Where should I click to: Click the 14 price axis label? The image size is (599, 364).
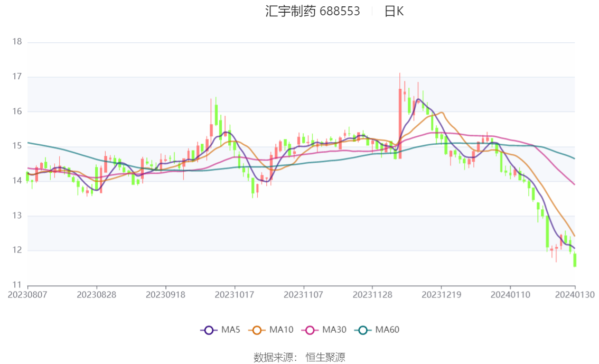(x=17, y=181)
